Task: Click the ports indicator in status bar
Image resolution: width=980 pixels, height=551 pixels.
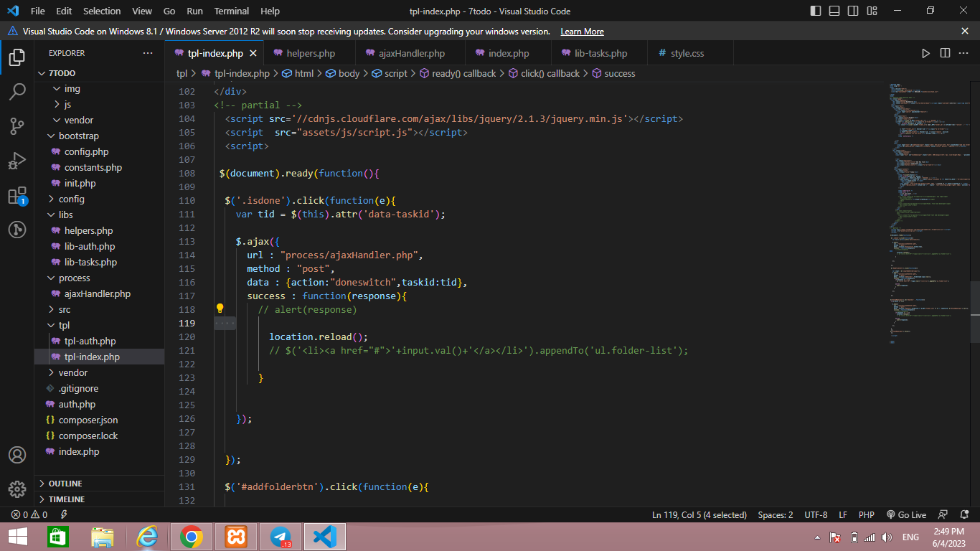Action: click(64, 514)
